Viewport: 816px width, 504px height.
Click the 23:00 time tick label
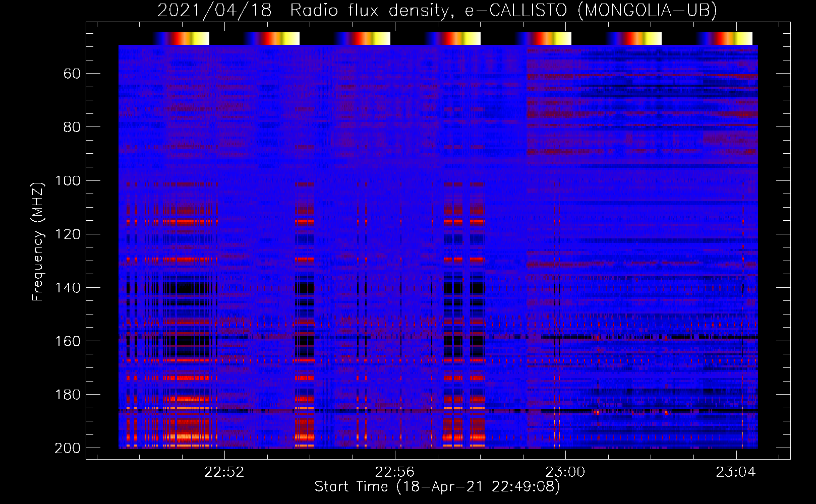565,472
